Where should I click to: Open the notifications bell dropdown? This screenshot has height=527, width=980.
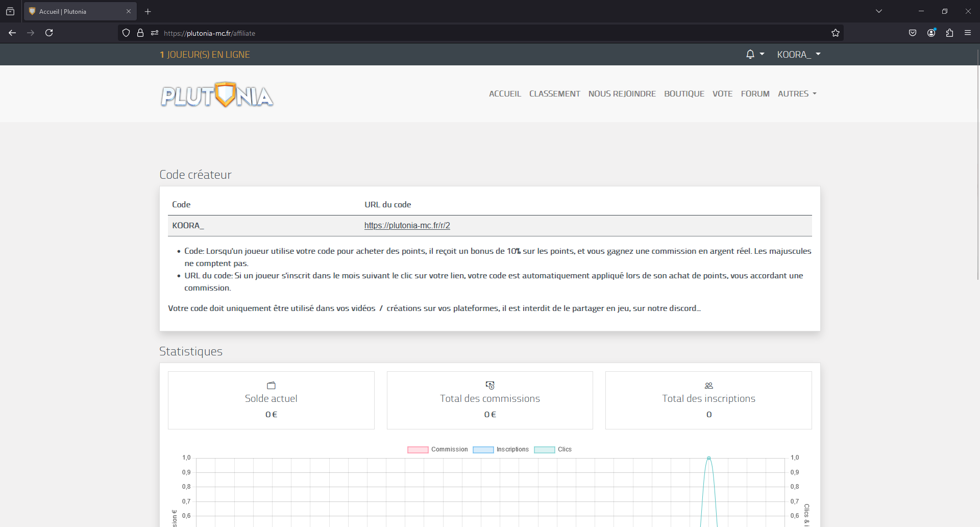[x=755, y=54]
